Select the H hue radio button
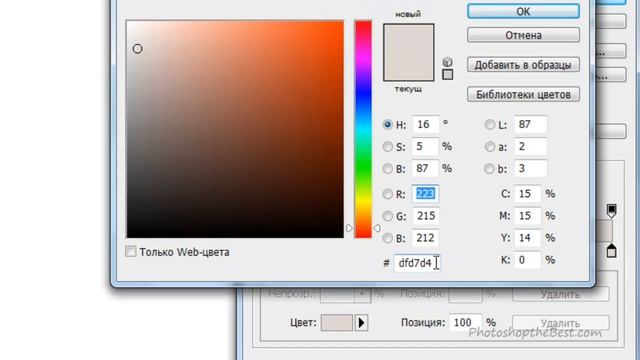Viewport: 640px width, 360px height. pos(387,124)
